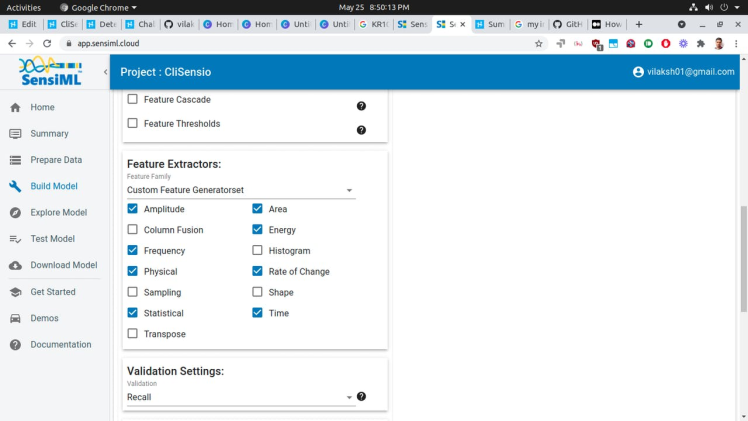Uncheck the Area feature extractor
The width and height of the screenshot is (748, 421).
(x=257, y=209)
